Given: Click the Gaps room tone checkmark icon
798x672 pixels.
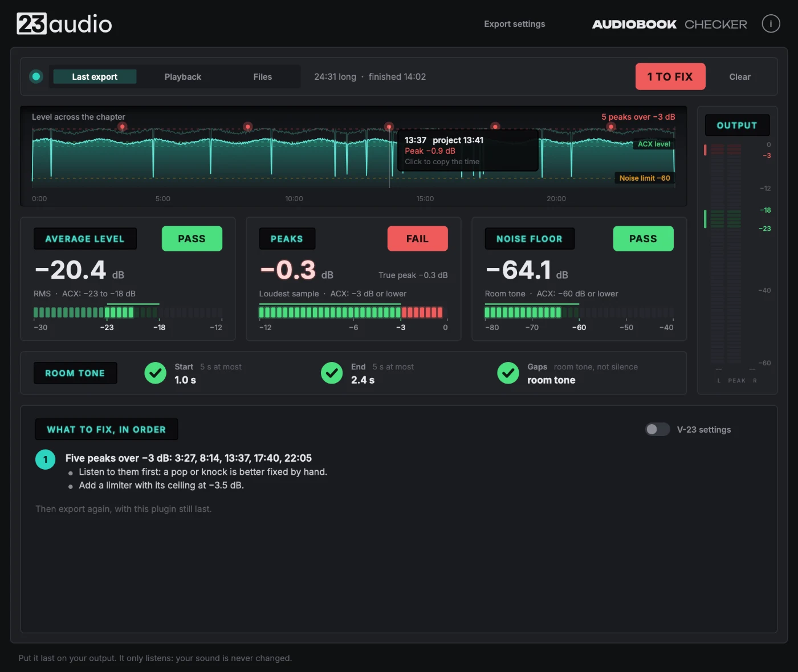Looking at the screenshot, I should (508, 373).
